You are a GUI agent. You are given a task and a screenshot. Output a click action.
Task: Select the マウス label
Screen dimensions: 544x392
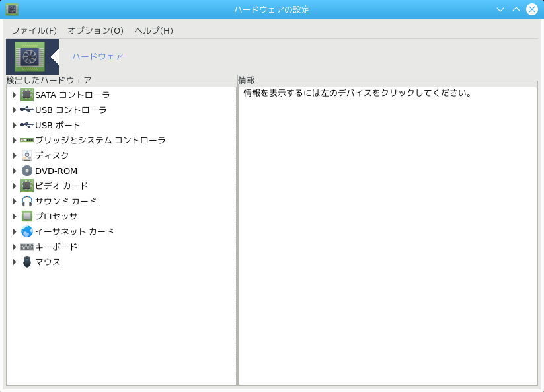tap(48, 262)
